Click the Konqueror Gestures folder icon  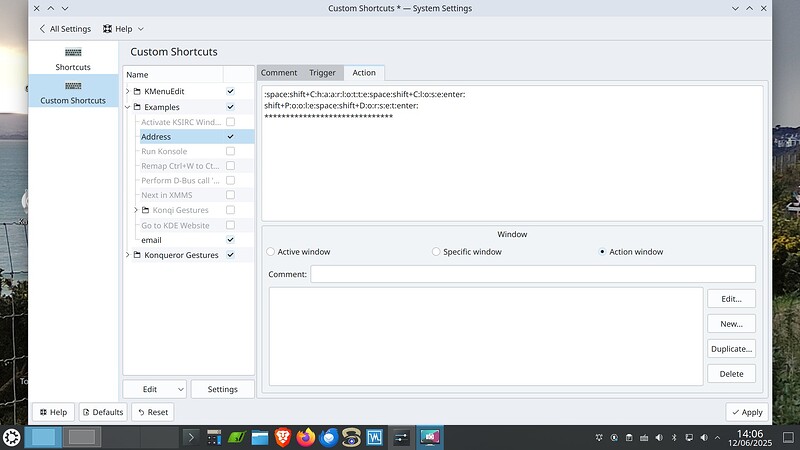pos(137,255)
